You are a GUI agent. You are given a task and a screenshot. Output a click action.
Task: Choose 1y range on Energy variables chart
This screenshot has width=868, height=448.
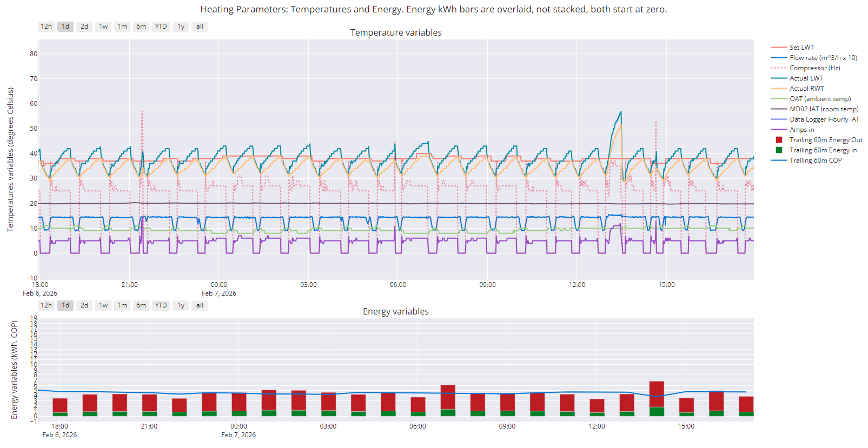[x=181, y=305]
